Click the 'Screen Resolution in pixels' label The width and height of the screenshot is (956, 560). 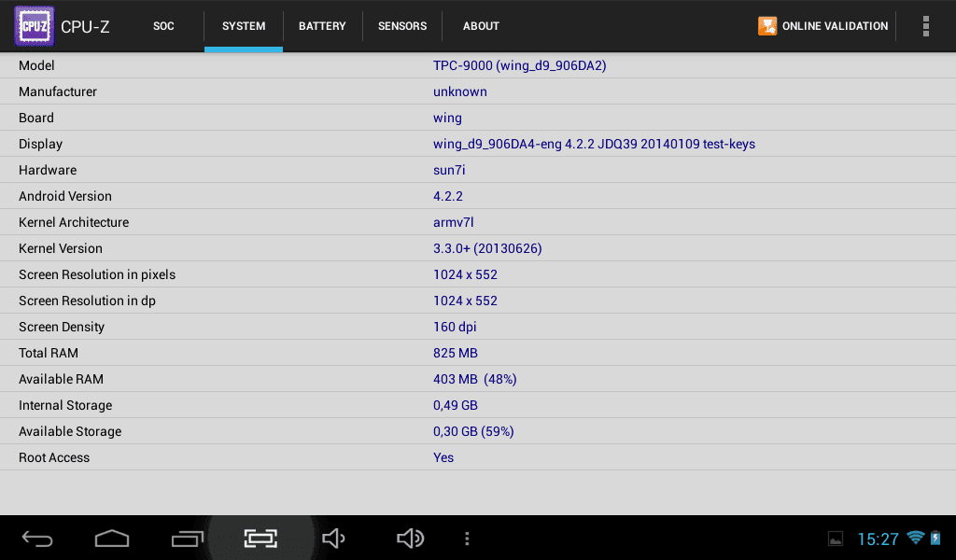97,274
